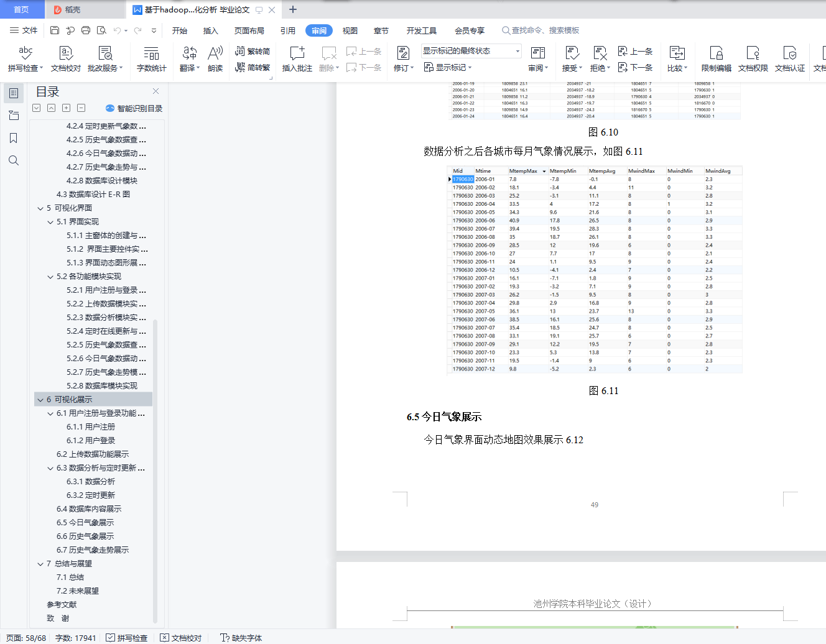Switch to the 首页 home tab
The width and height of the screenshot is (826, 644).
(22, 9)
